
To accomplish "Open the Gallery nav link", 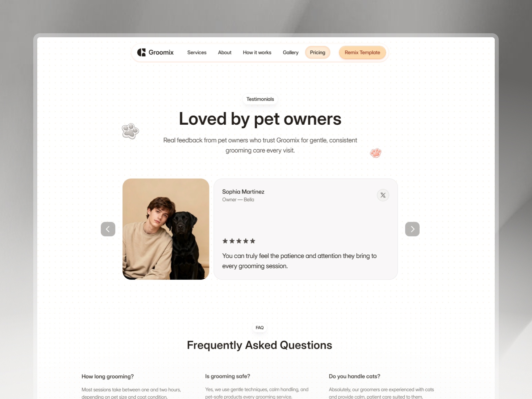I will (x=291, y=53).
